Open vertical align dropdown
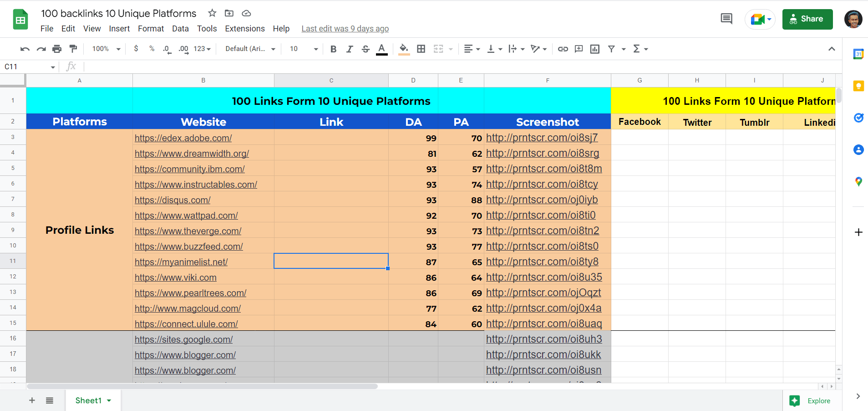868x411 pixels. point(495,49)
